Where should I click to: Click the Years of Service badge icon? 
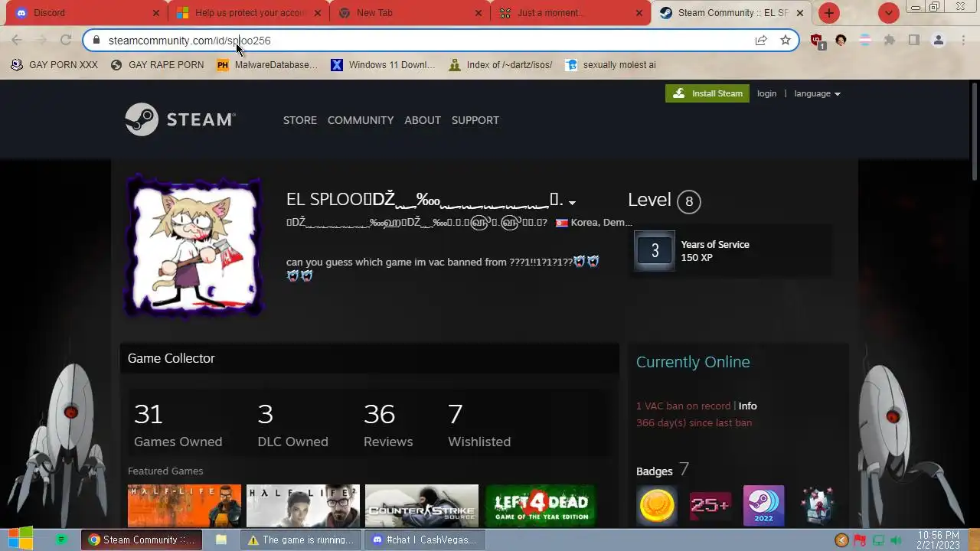pos(655,251)
